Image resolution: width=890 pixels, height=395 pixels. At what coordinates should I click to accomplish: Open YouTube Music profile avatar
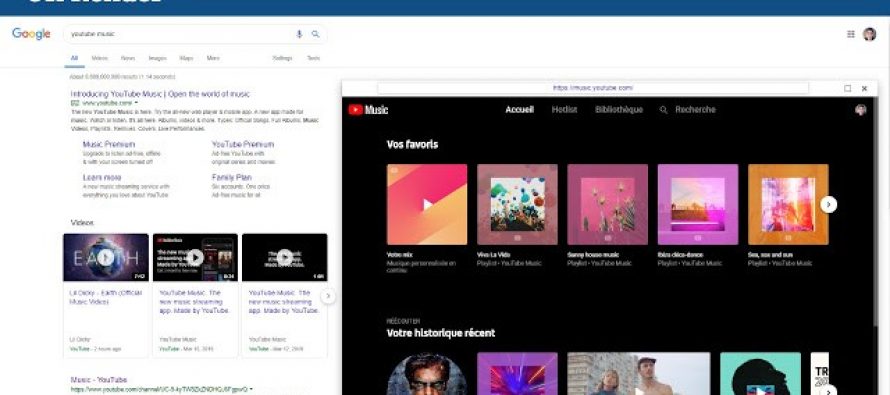[x=860, y=110]
